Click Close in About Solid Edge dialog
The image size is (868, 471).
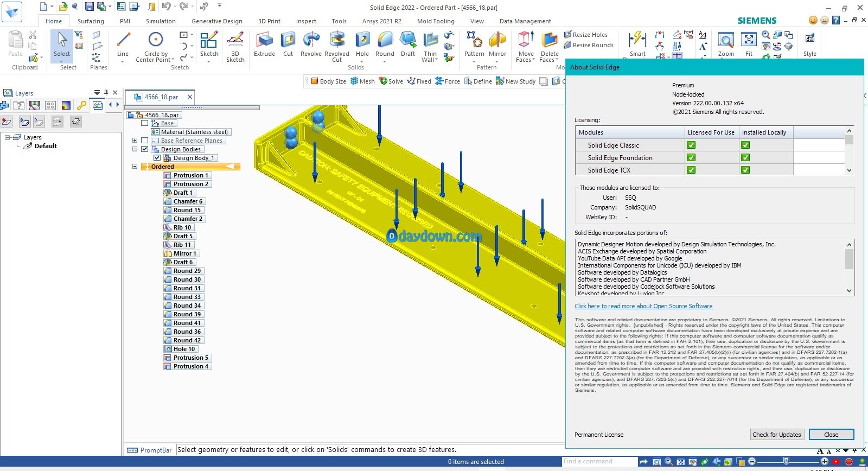(831, 435)
